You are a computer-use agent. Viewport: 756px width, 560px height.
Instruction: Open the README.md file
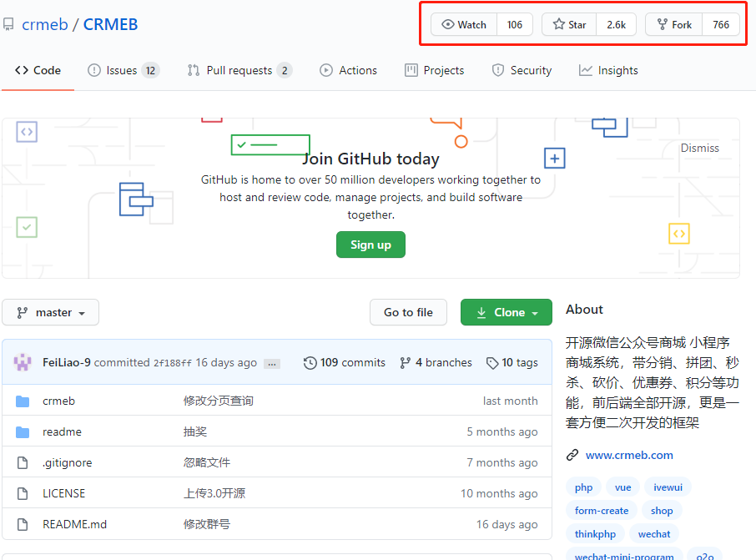(76, 524)
